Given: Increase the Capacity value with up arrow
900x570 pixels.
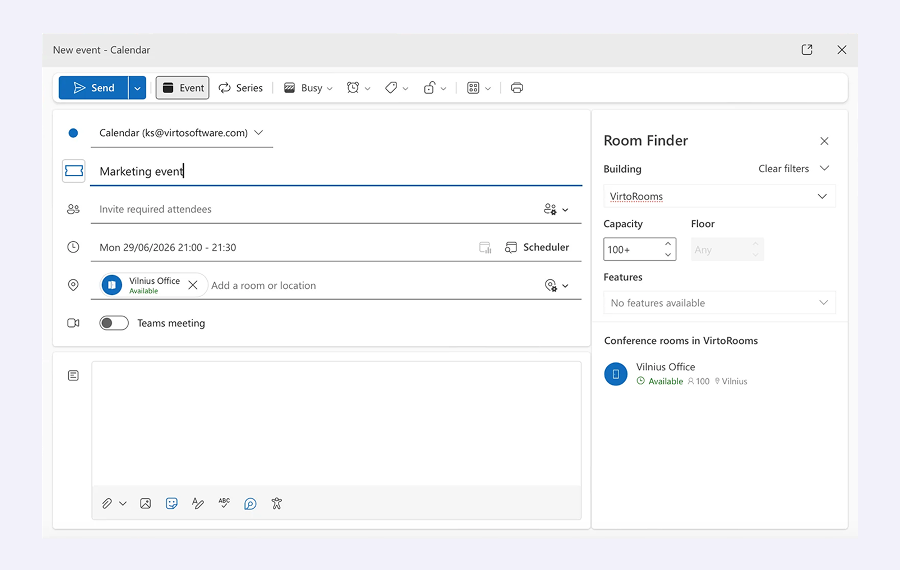Looking at the screenshot, I should [x=668, y=244].
